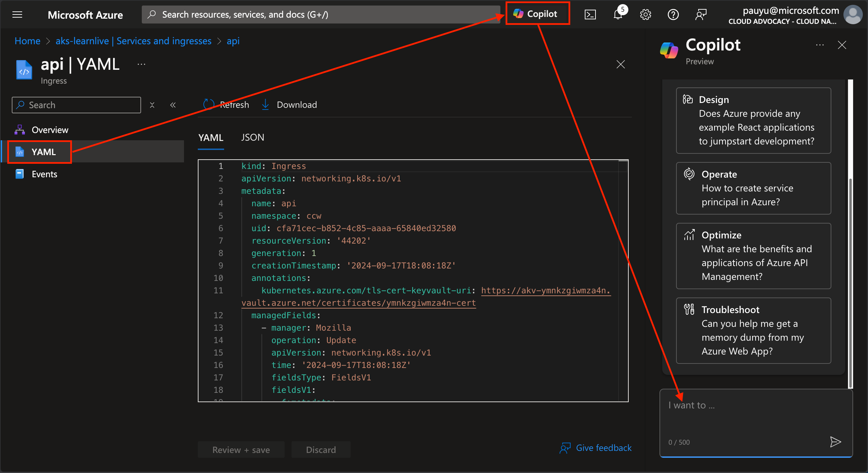Close the api YAML blade
Image resolution: width=868 pixels, height=473 pixels.
pyautogui.click(x=621, y=64)
